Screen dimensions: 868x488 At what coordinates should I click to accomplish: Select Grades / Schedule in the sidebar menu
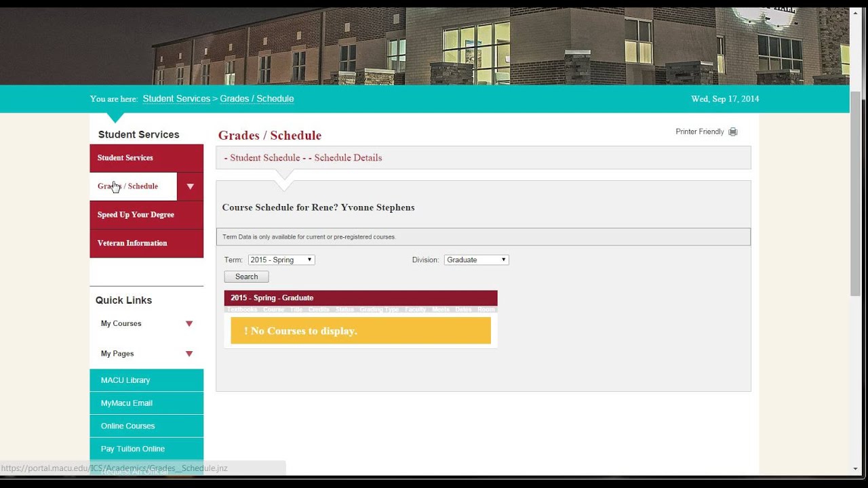coord(133,186)
